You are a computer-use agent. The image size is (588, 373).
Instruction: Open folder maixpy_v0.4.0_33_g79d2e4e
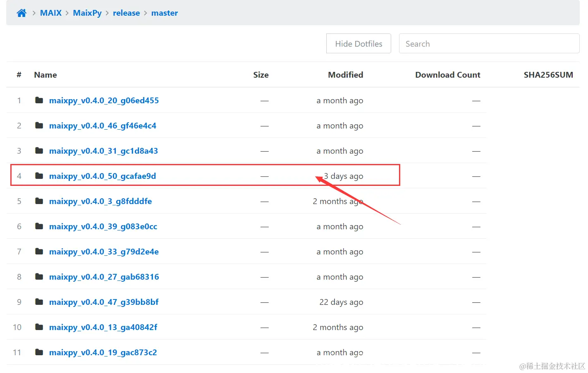point(104,252)
